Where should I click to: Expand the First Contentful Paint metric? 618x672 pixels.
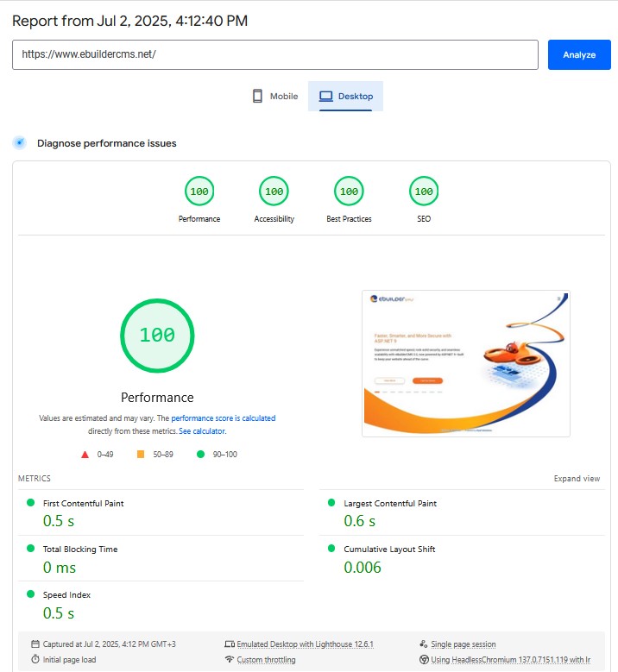pos(84,503)
